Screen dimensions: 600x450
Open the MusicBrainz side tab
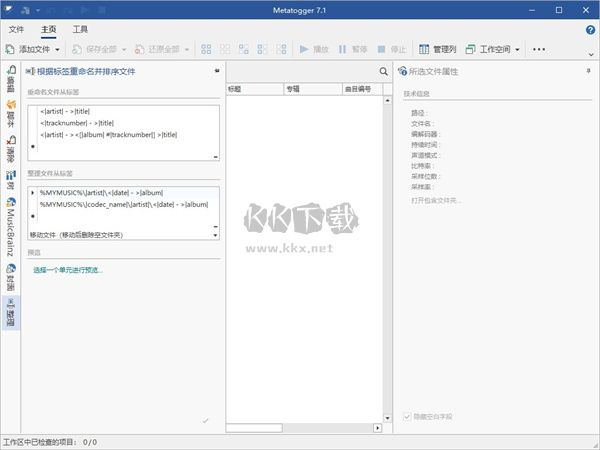click(11, 227)
